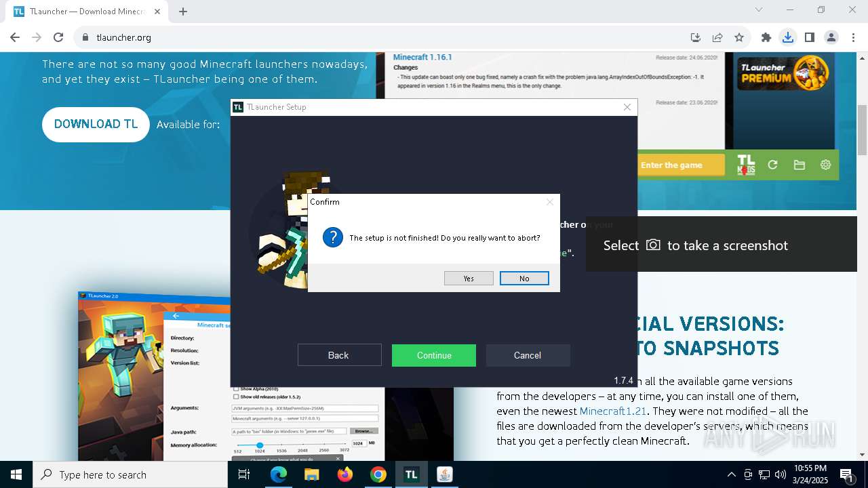Click the taskbar search box
The image size is (868, 488).
tap(130, 474)
